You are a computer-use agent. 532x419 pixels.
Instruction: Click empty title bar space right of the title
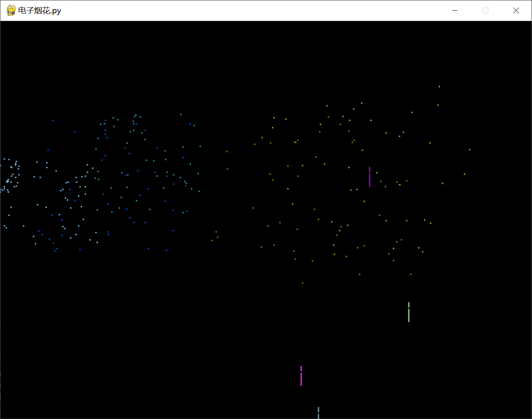[247, 11]
